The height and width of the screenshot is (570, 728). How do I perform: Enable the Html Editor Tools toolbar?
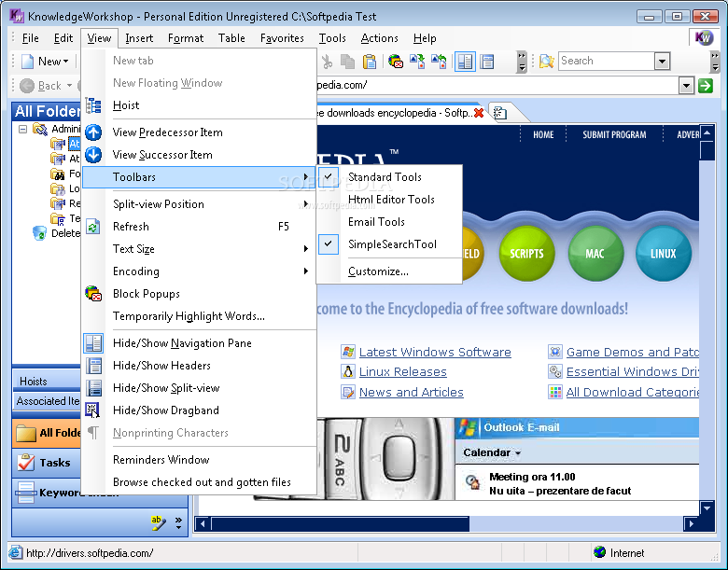point(391,200)
